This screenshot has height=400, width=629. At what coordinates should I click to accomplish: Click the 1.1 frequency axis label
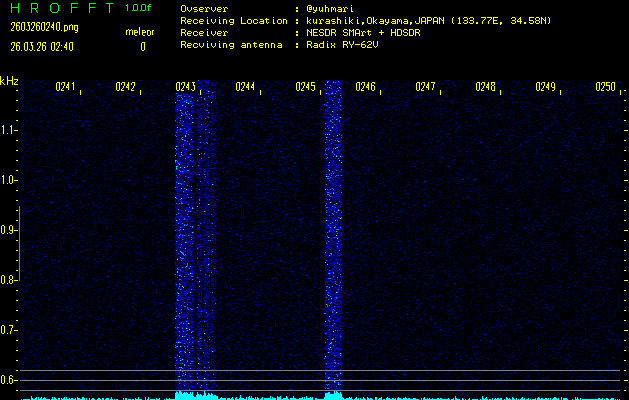[x=6, y=130]
